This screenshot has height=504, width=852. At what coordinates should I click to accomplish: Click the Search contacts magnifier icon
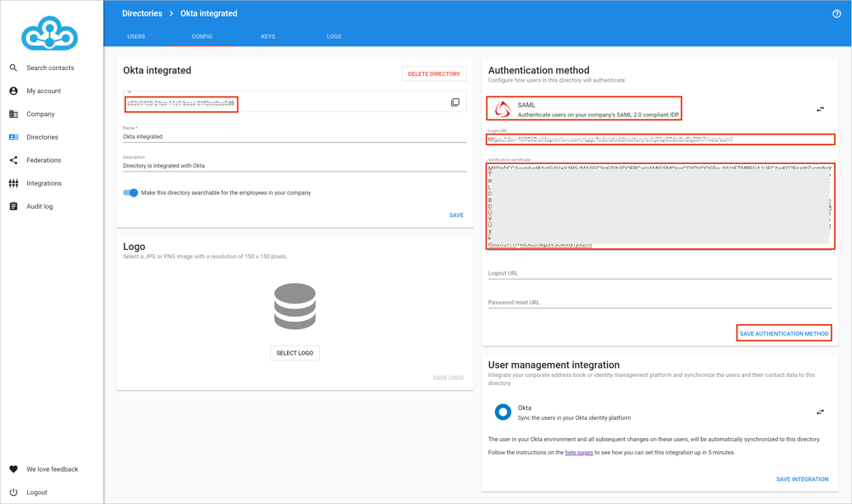click(13, 68)
